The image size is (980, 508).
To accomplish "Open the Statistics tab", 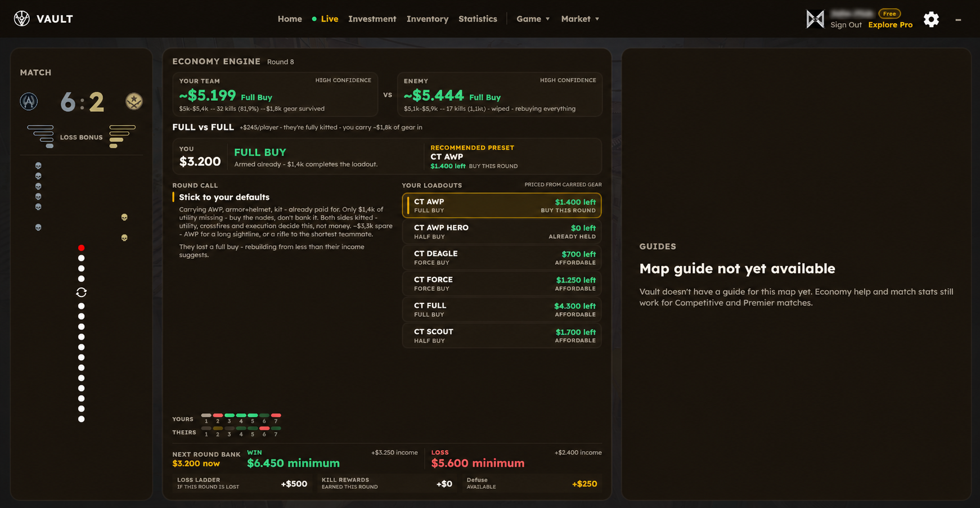I will [478, 19].
